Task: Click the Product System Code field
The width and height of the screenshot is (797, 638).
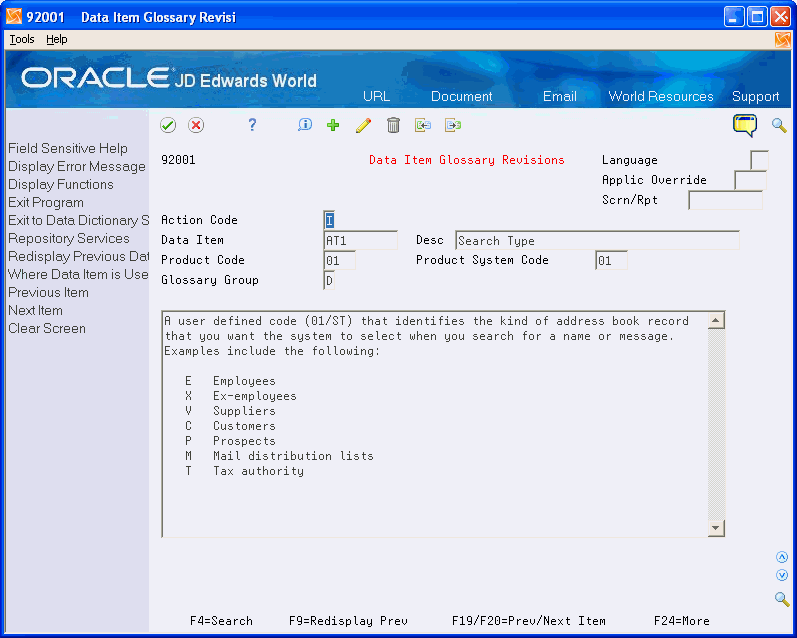Action: 611,260
